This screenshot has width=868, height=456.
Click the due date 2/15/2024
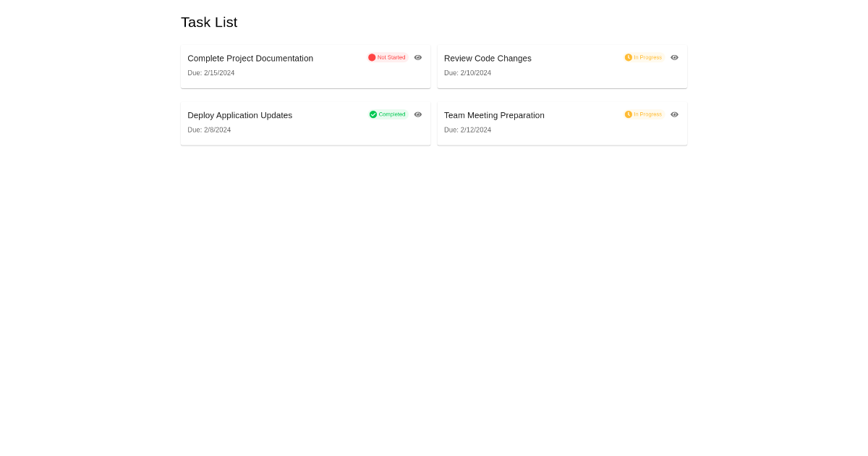point(211,73)
